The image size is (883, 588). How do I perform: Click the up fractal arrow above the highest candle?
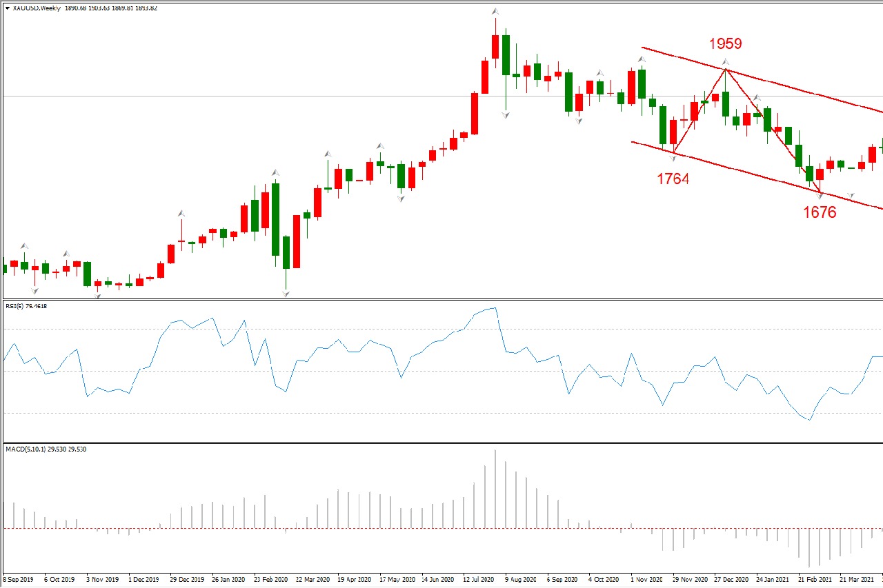(495, 11)
